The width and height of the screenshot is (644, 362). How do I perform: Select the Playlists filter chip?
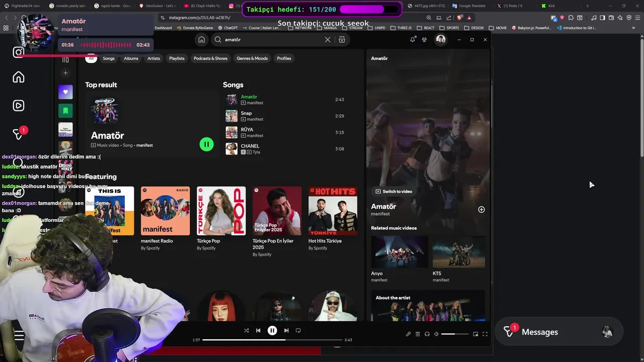[x=177, y=58]
